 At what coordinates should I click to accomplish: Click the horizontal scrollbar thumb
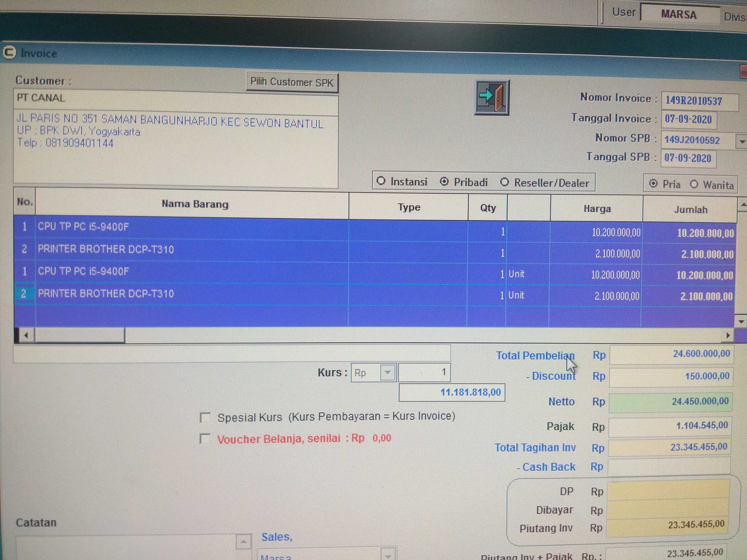pos(80,335)
